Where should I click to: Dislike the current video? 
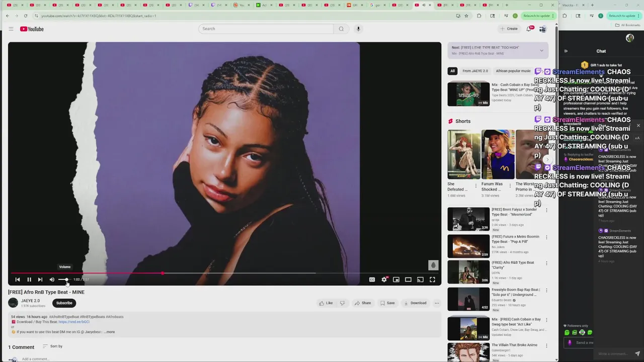(x=342, y=303)
